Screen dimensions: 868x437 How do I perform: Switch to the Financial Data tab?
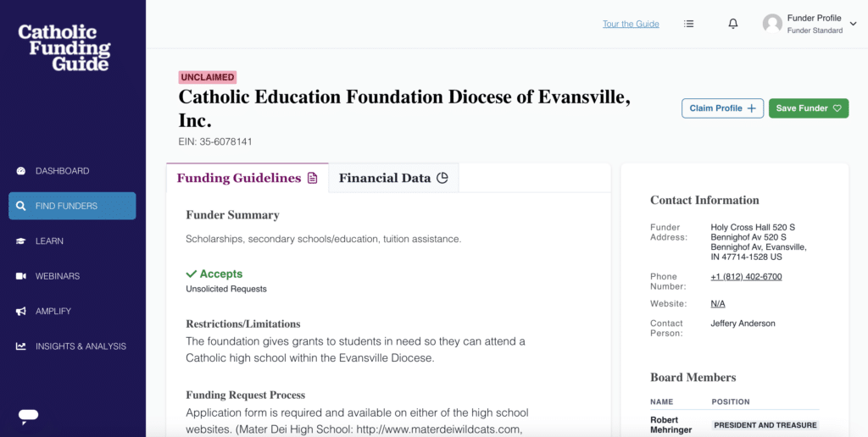pos(393,178)
